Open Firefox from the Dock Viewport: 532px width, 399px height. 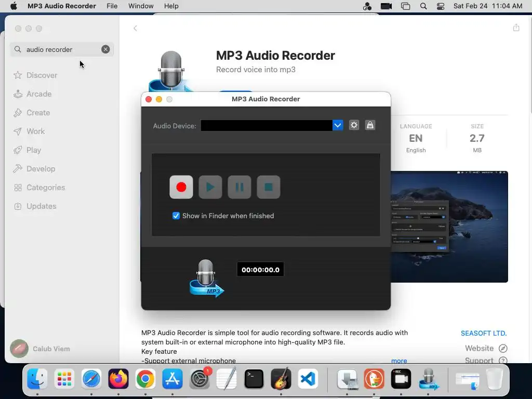click(x=118, y=379)
